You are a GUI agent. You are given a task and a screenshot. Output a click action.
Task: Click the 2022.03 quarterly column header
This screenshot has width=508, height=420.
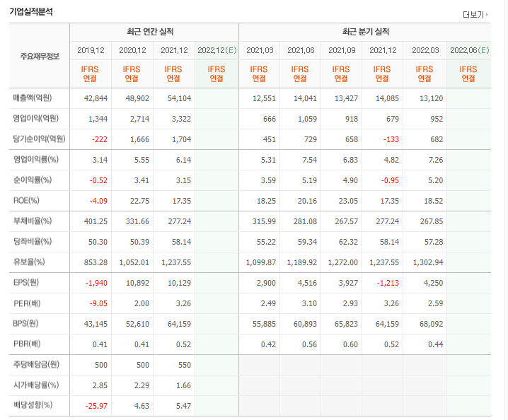tap(425, 50)
